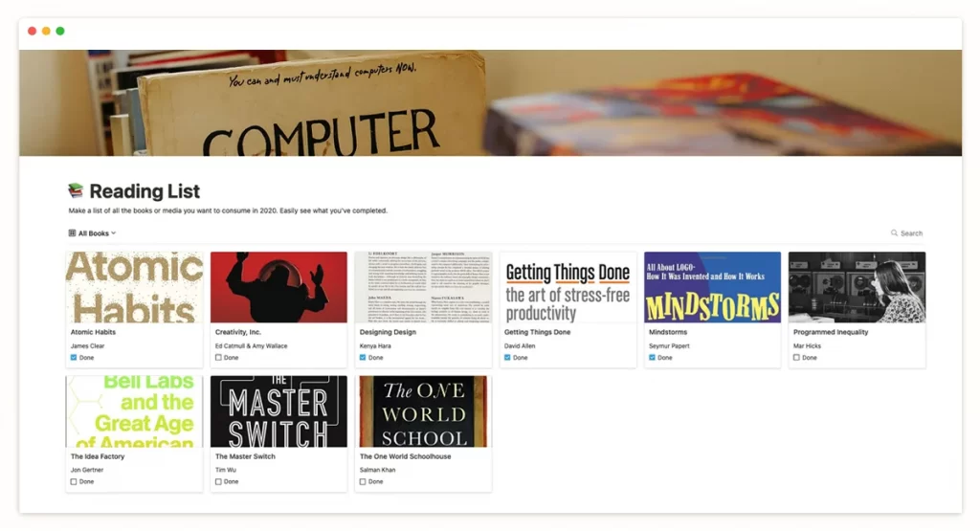
Task: Click author Ed Catmull & Amy Wallace
Action: pyautogui.click(x=252, y=345)
